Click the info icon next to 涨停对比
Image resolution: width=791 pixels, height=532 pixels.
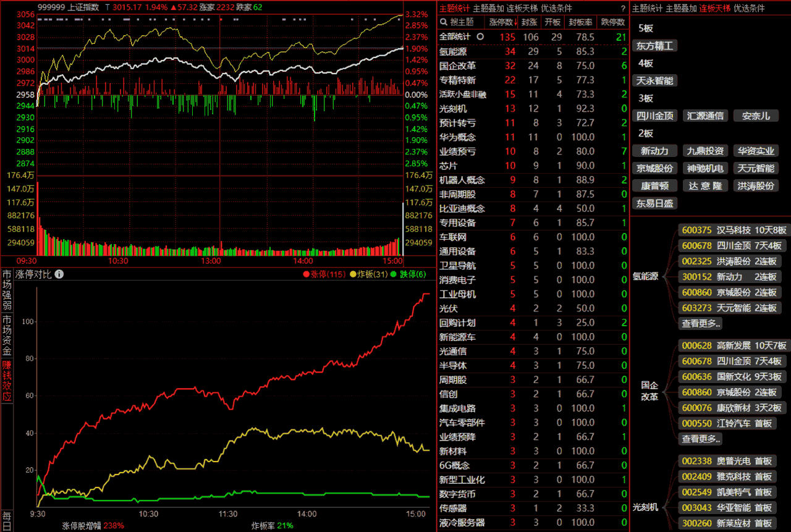[x=59, y=274]
